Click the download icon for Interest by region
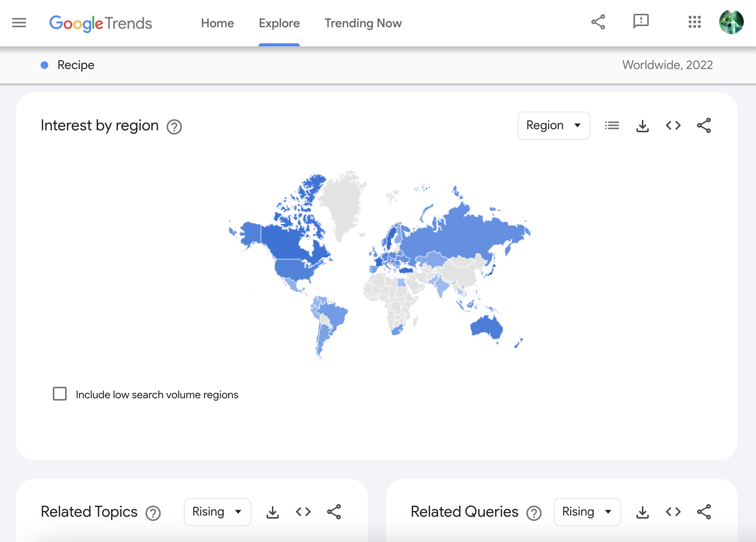The image size is (756, 542). [x=643, y=125]
